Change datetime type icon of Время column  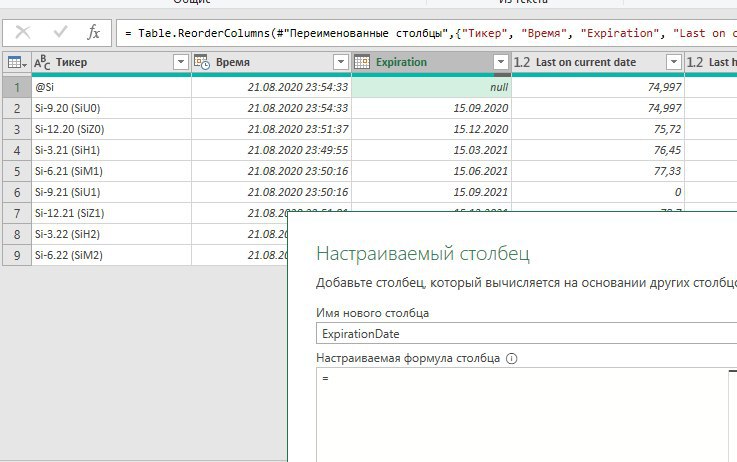202,62
